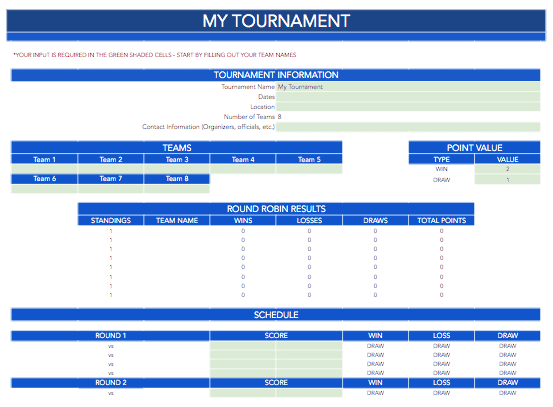Select the green name cell under Team 1
This screenshot has height=407, width=553.
(44, 169)
